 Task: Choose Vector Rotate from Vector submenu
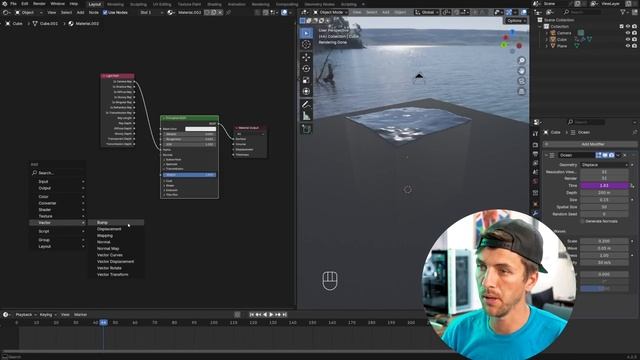(x=116, y=268)
